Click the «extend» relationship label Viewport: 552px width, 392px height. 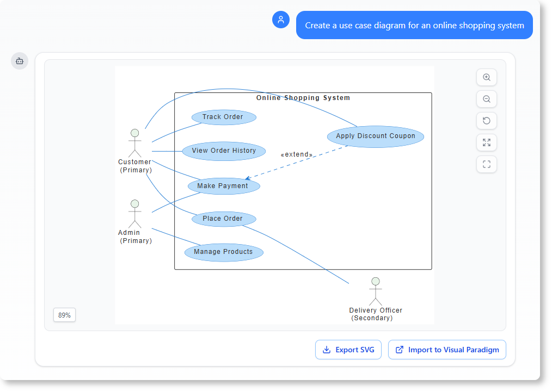[x=296, y=154]
